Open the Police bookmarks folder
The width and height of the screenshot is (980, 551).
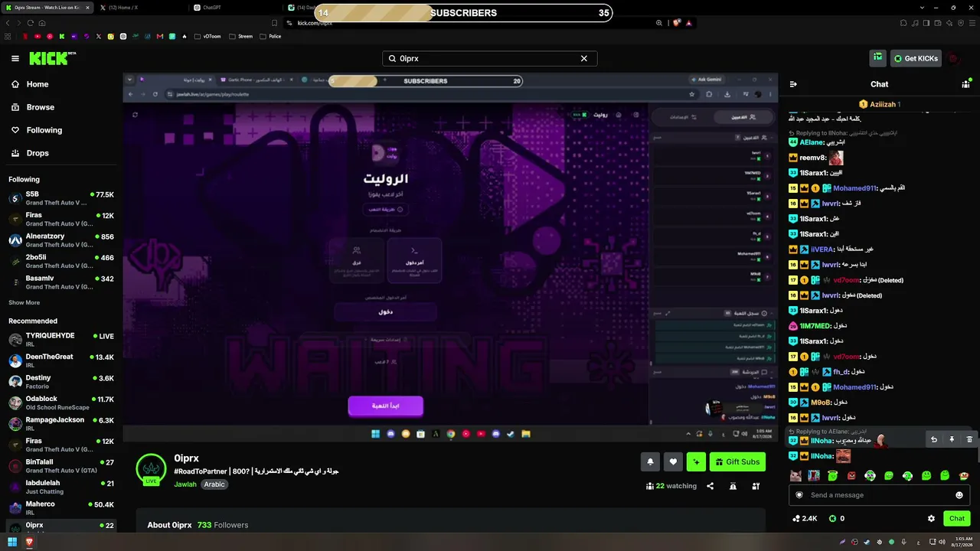(270, 36)
